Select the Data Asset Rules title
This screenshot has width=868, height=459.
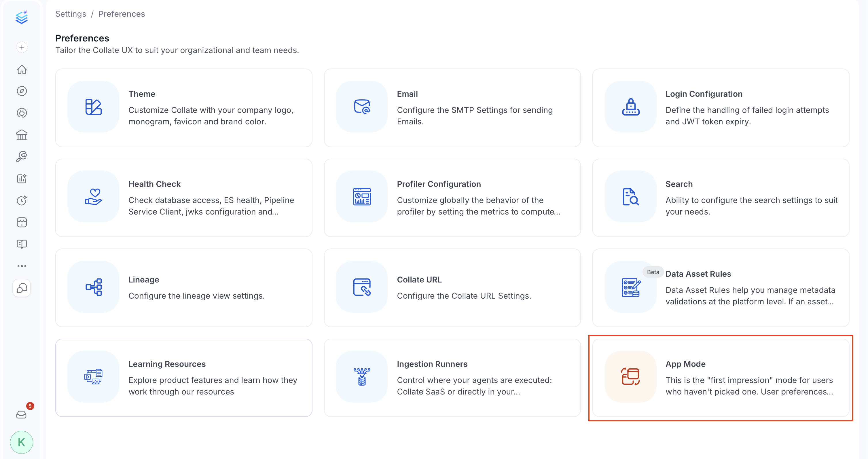click(x=698, y=274)
